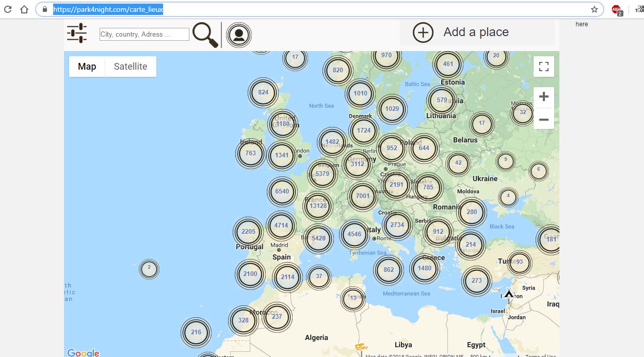Screen dimensions: 644x357
Task: Switch to the Satellite map view
Action: click(x=130, y=66)
